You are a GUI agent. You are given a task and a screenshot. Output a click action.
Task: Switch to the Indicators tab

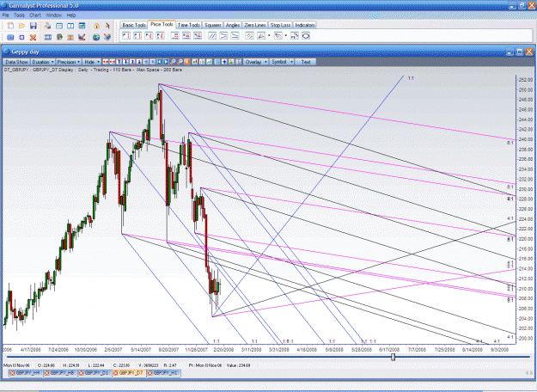tap(304, 25)
